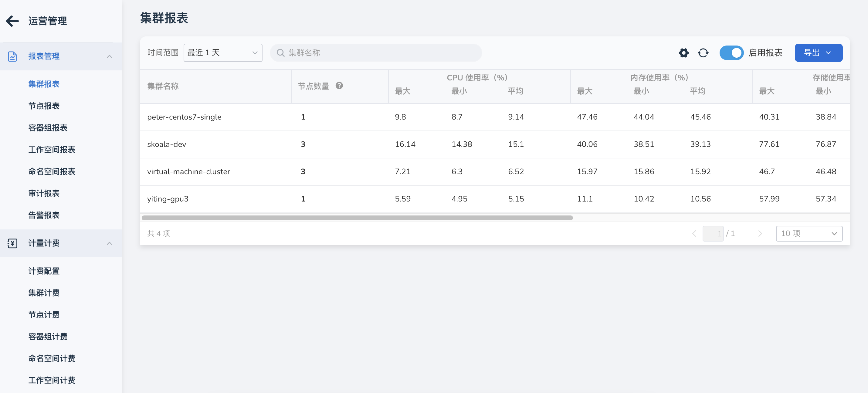868x393 pixels.
Task: Toggle the 启用报表 switch
Action: 731,53
